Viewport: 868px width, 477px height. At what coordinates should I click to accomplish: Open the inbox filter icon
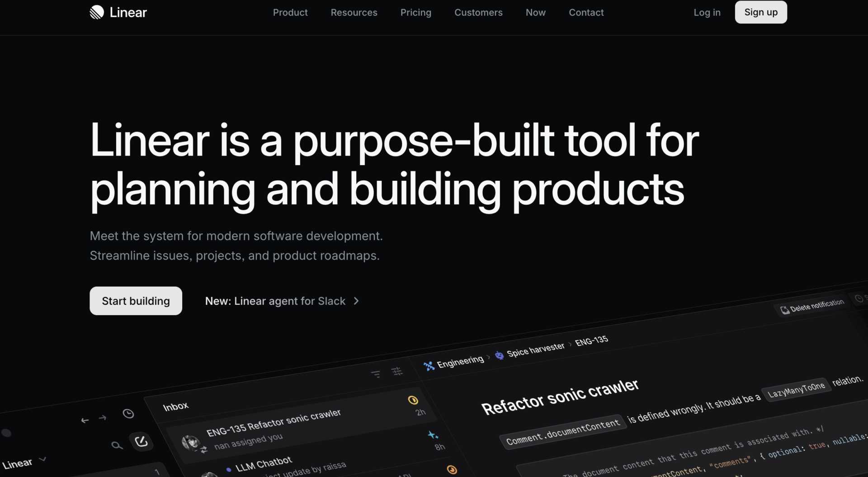375,374
